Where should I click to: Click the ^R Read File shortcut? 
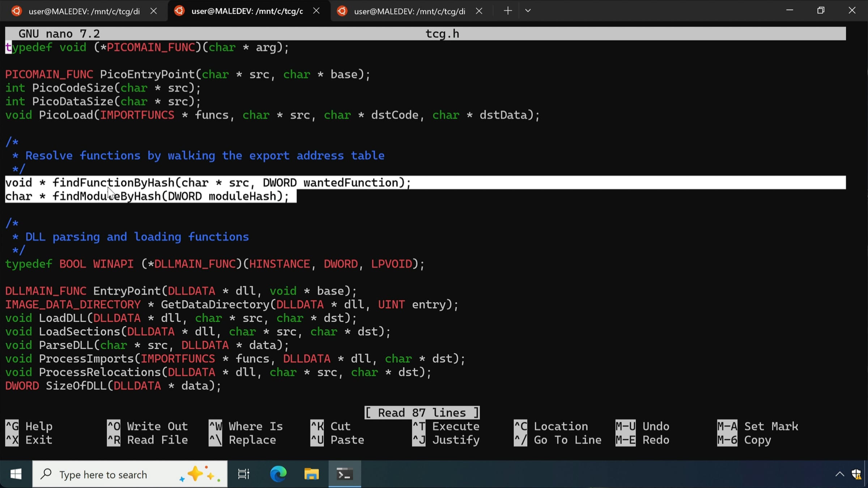(x=148, y=440)
